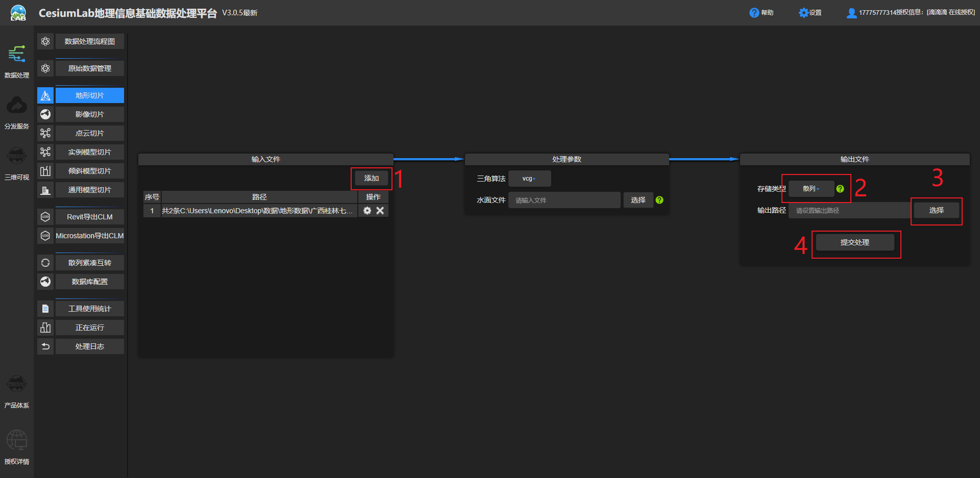Open 数据处理流程图 menu item
This screenshot has width=980, height=478.
coord(90,41)
